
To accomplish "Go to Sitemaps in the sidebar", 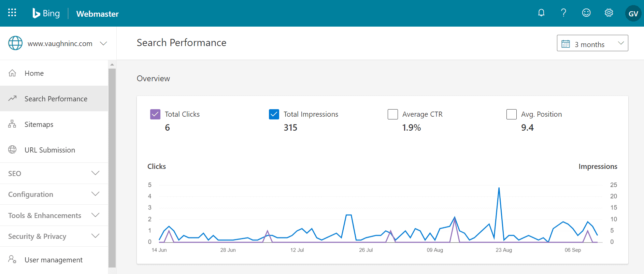I will 39,125.
